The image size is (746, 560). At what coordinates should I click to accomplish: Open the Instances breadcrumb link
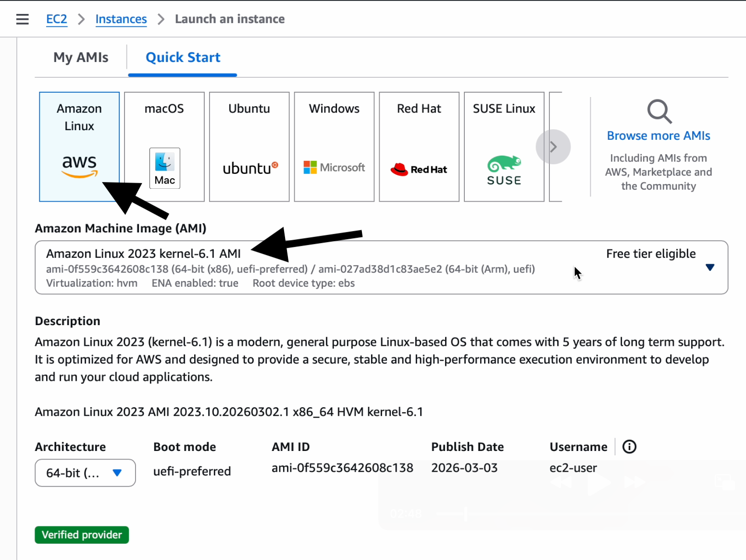121,19
